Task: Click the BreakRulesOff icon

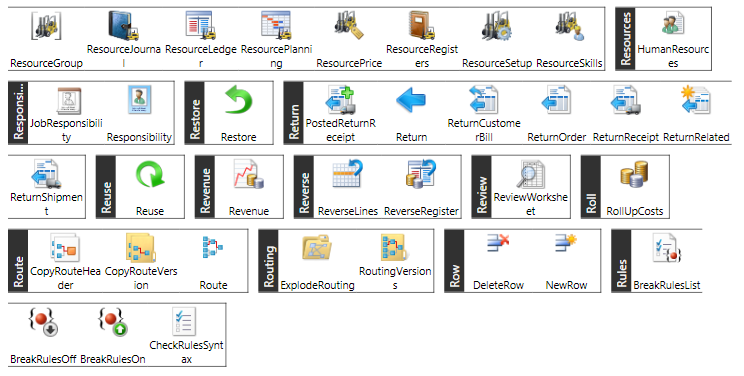Action: tap(43, 322)
